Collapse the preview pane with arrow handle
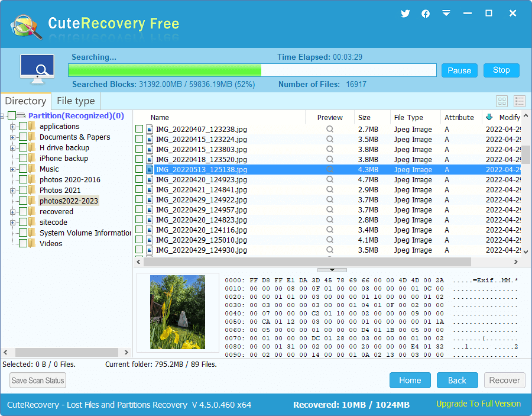Viewport: 532px width, 416px height. click(x=332, y=270)
